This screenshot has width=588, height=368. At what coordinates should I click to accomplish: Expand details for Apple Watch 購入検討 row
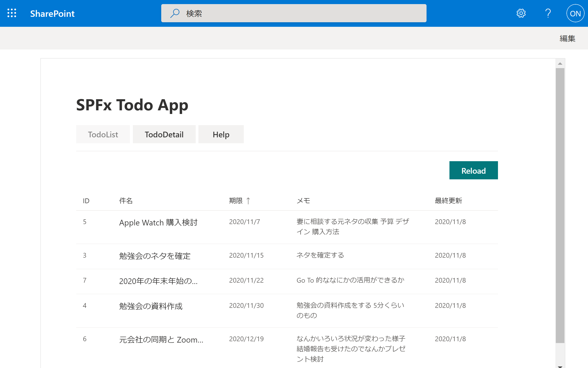click(159, 222)
